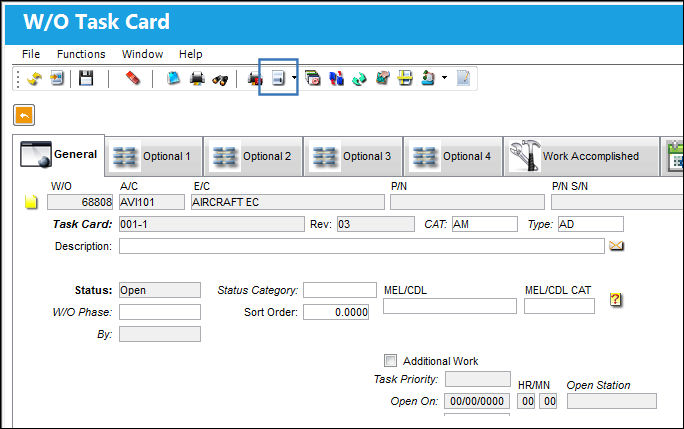The height and width of the screenshot is (429, 684).
Task: Click the MEL/CDL input field
Action: pyautogui.click(x=450, y=306)
